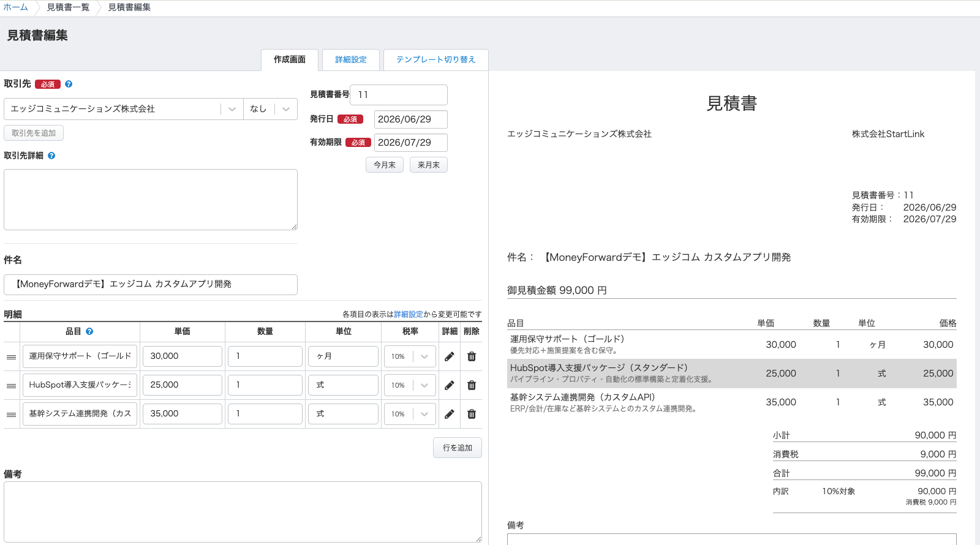Image resolution: width=980 pixels, height=545 pixels.
Task: Open help icon next to 取引先詳細 label
Action: tap(51, 156)
